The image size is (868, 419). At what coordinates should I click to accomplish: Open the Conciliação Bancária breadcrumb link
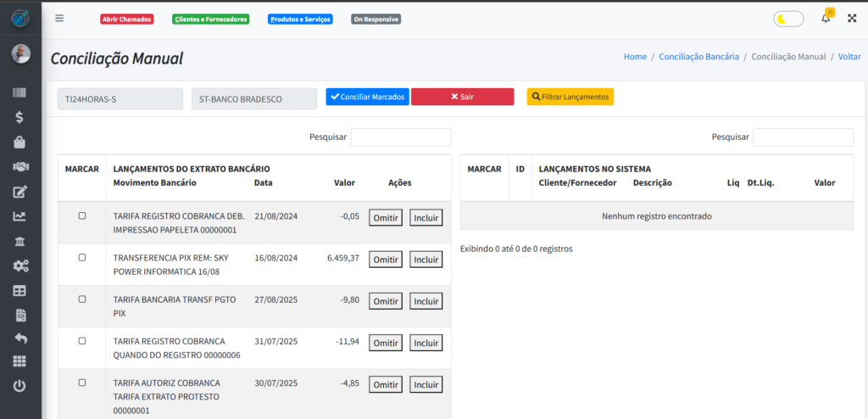(699, 57)
